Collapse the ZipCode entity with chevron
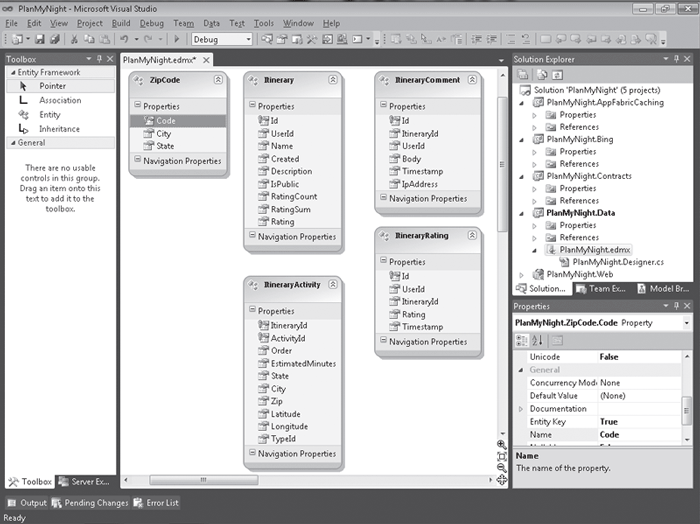Viewport: 700px width, 524px height. coord(218,79)
